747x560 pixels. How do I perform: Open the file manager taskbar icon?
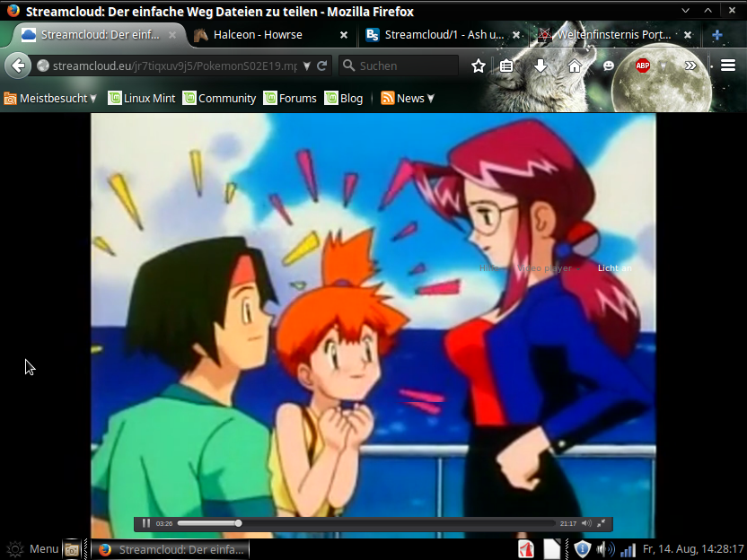pos(72,549)
